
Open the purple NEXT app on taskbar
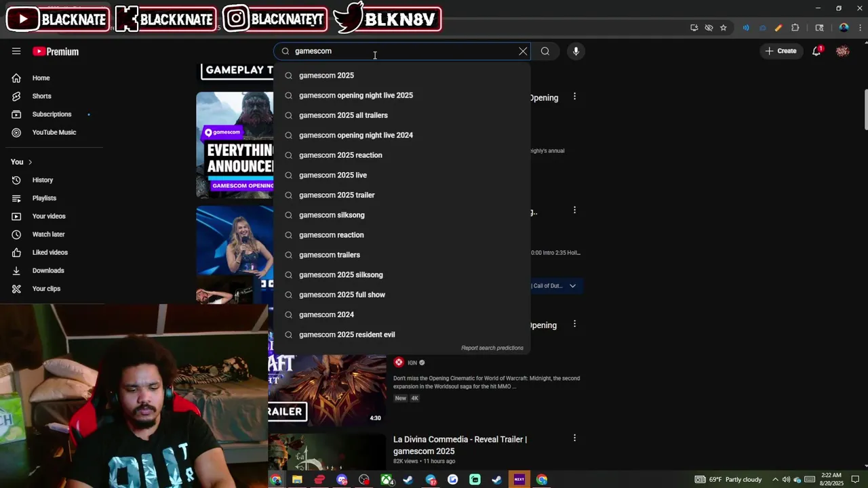pos(519,480)
